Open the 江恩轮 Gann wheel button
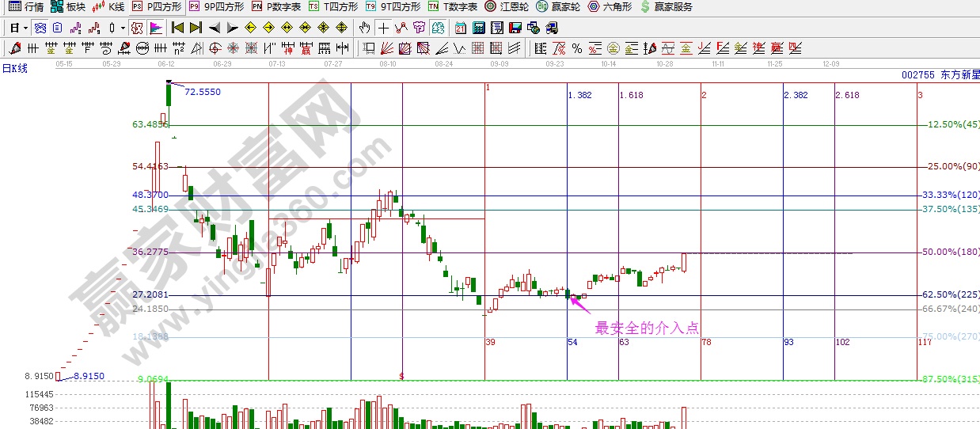This screenshot has width=980, height=429. 507,6
